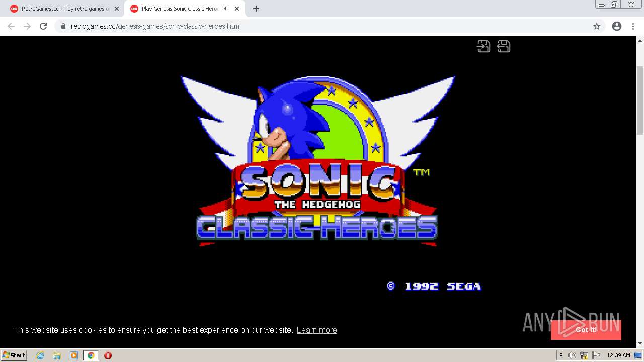
Task: Bookmark this page with the star
Action: point(597,26)
